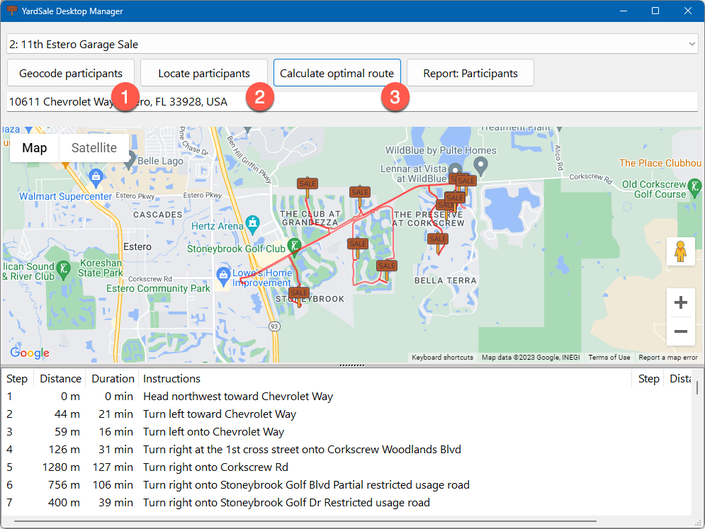Screen dimensions: 705x529
Task: Switch map to Satellite view
Action: click(x=94, y=148)
